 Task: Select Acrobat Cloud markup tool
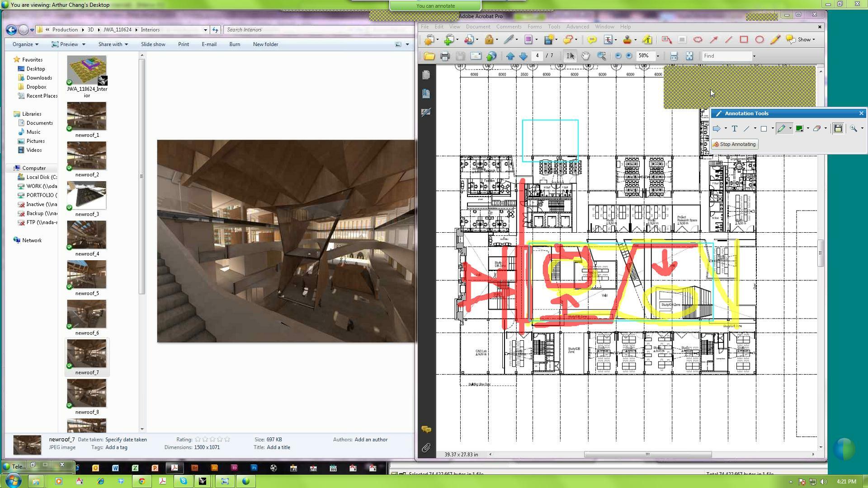click(698, 40)
